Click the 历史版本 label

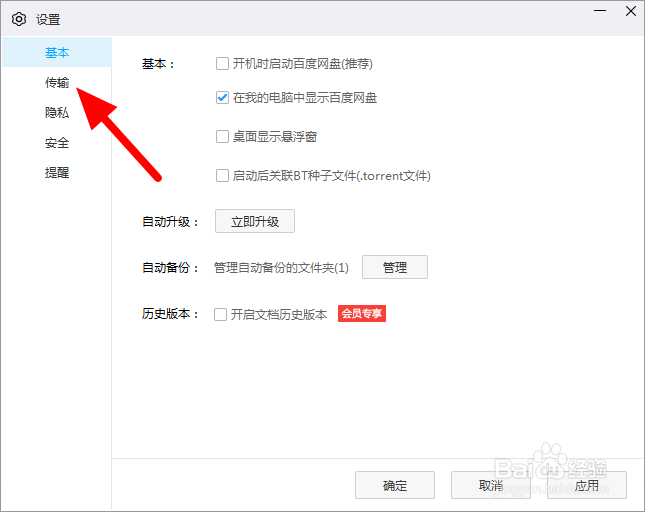[x=170, y=314]
